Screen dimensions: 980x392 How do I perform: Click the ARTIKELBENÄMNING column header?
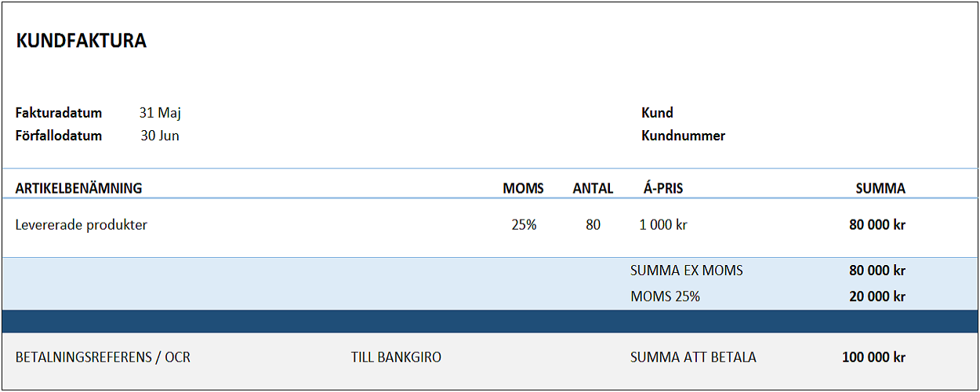(78, 188)
